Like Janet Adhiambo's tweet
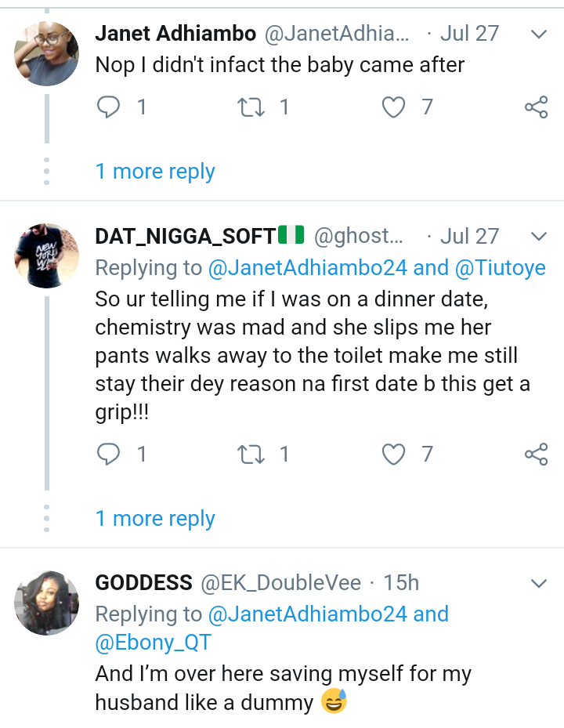This screenshot has height=728, width=564. pyautogui.click(x=393, y=107)
